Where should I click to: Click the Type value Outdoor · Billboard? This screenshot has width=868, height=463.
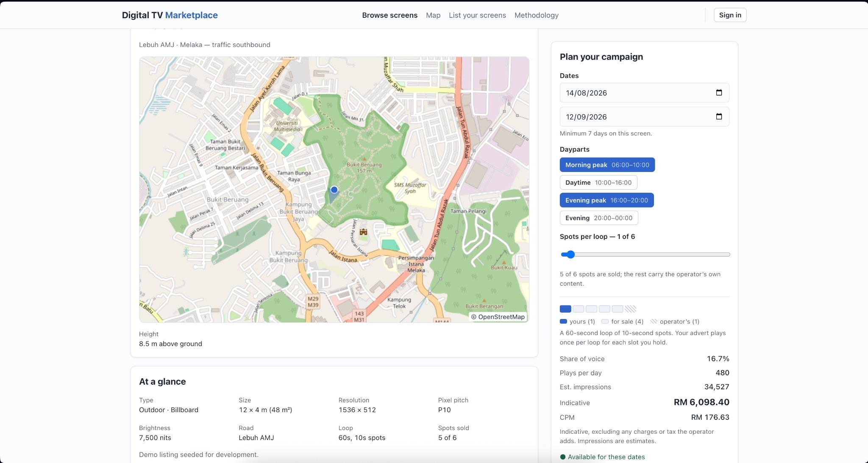coord(169,410)
